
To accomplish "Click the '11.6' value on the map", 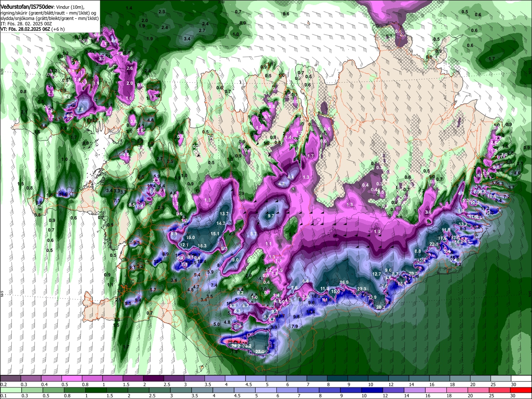I will point(63,194).
